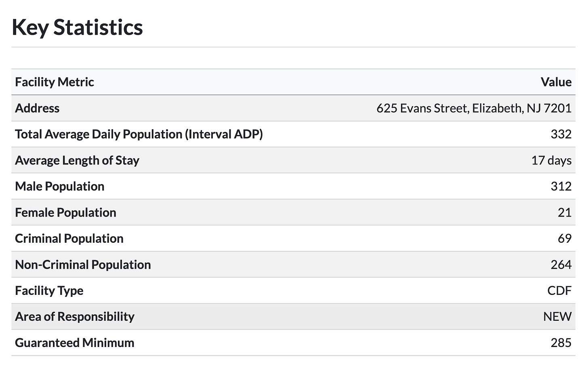This screenshot has height=368, width=588.
Task: Click the Key Statistics heading
Action: tap(77, 27)
